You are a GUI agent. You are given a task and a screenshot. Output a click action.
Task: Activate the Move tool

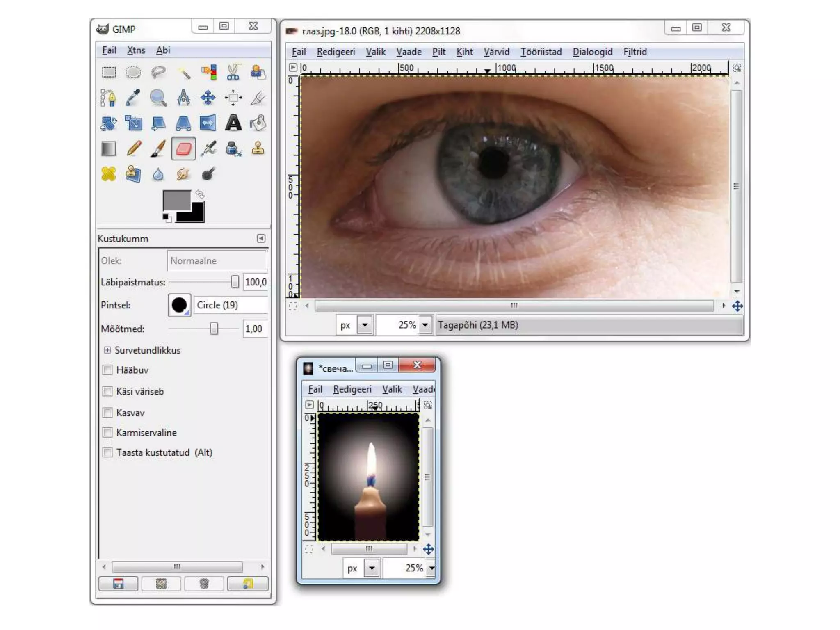click(x=208, y=98)
